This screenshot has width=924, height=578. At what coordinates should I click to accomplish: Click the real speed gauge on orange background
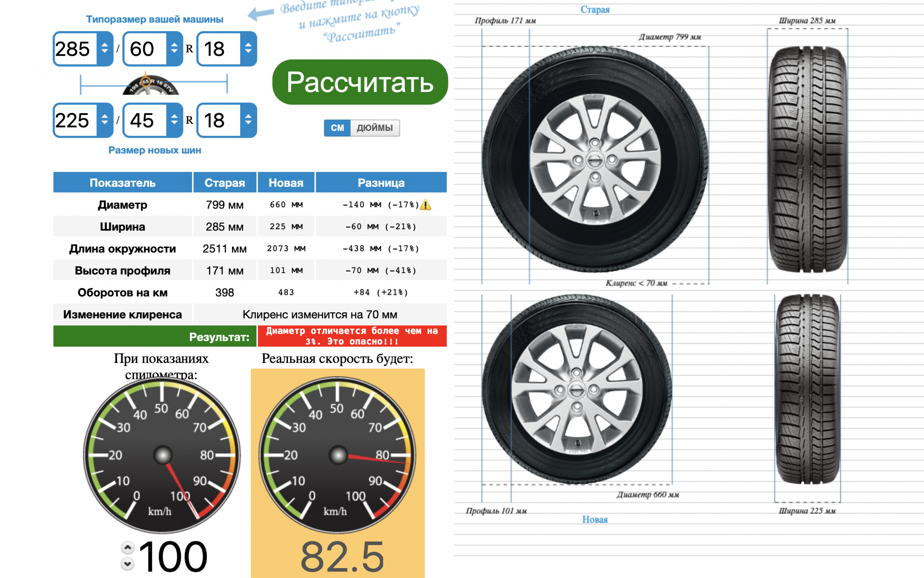tap(337, 455)
